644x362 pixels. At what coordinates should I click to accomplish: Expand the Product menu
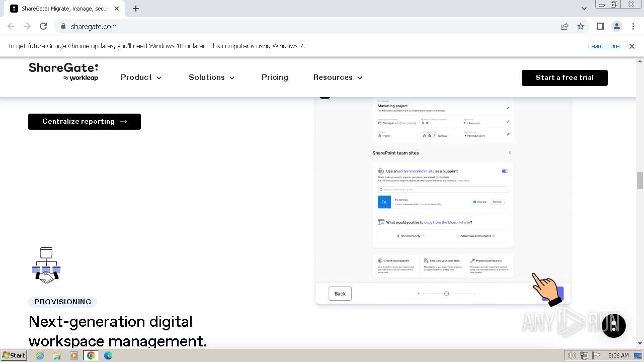[141, 77]
